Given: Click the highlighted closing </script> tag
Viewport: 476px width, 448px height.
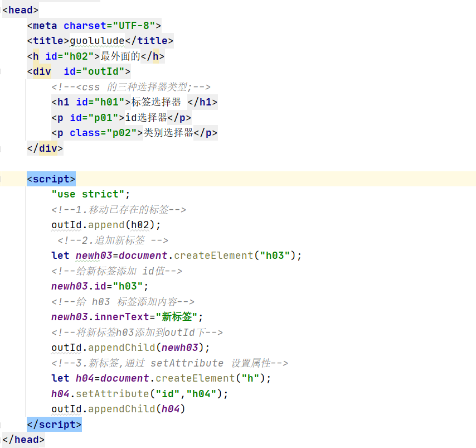Looking at the screenshot, I should [54, 425].
